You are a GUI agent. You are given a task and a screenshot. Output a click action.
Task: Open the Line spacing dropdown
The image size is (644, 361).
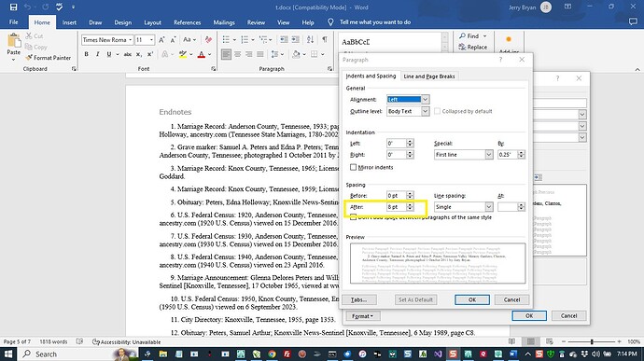[489, 207]
